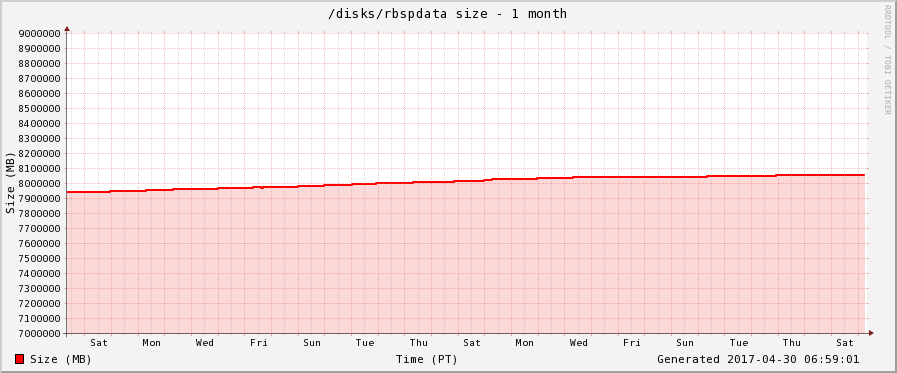
Task: Click the 7500000 y-axis tick label
Action: [x=40, y=259]
